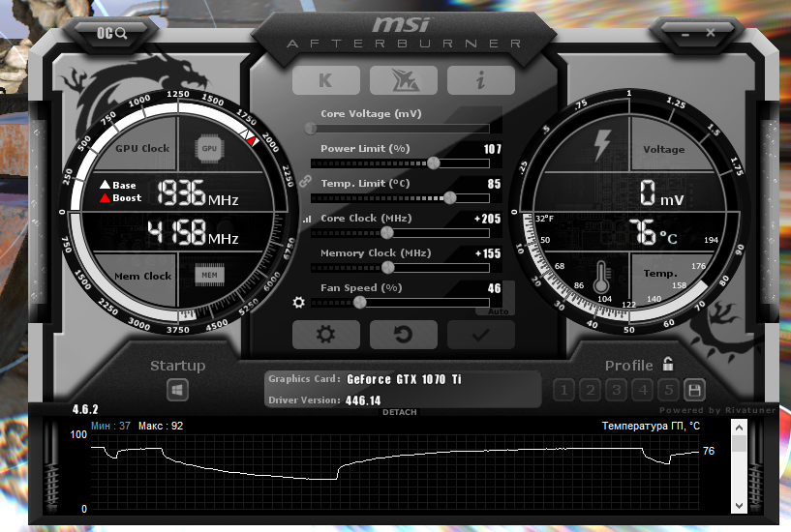This screenshot has height=532, width=791.
Task: Click the Power Limit value 107
Action: [493, 149]
